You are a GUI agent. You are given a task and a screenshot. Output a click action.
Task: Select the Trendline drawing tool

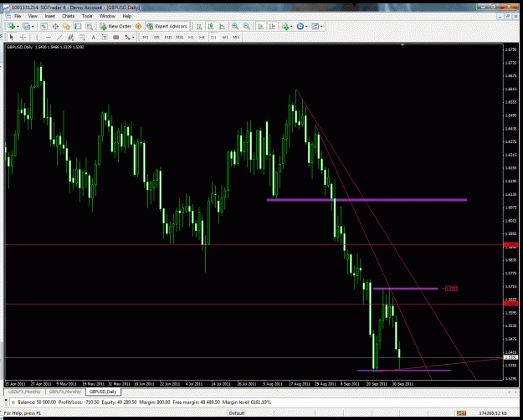coord(59,38)
